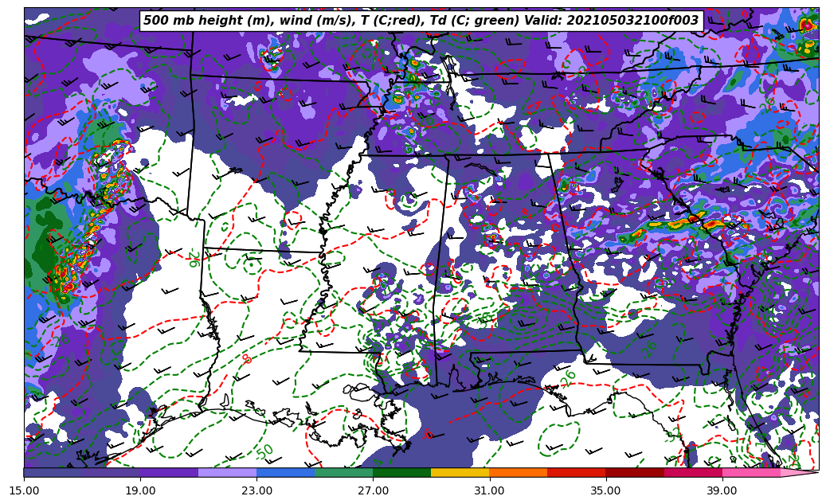Click the 19.00 colorbar tick label
The width and height of the screenshot is (826, 504).
tap(140, 491)
